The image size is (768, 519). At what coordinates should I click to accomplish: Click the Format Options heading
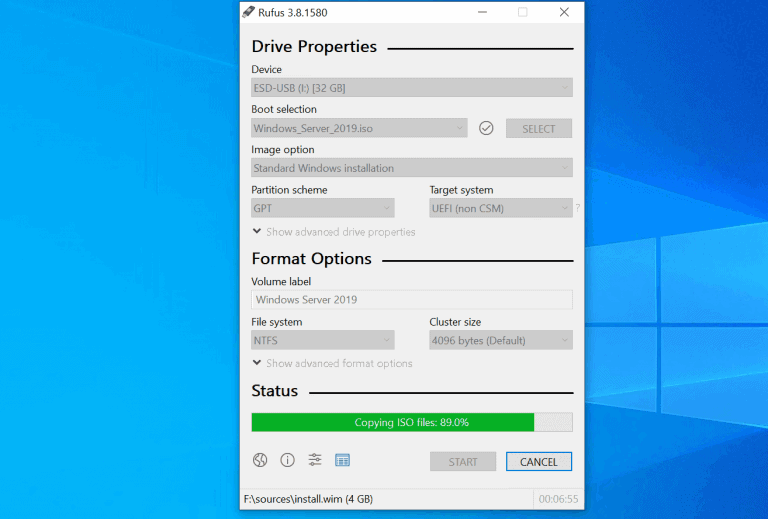(x=312, y=259)
